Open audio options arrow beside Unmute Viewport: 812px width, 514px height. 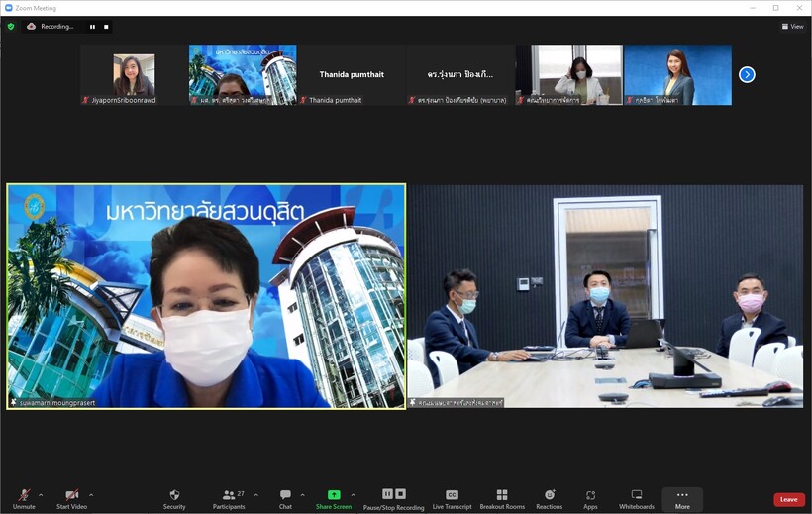[x=41, y=495]
